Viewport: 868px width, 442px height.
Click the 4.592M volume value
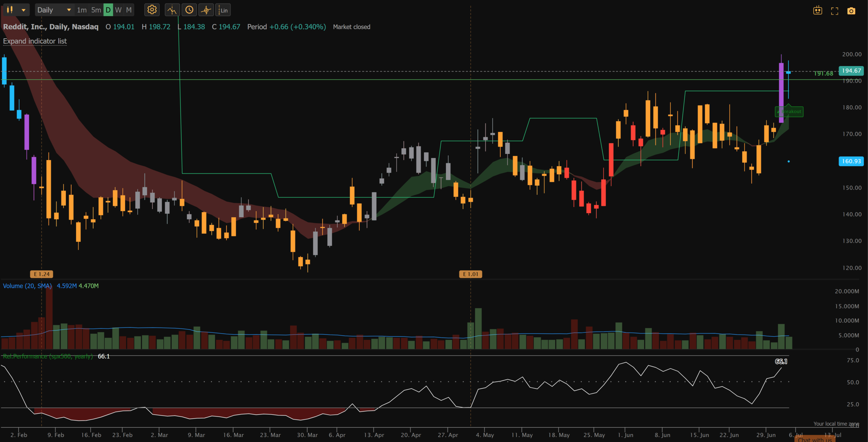click(x=67, y=286)
